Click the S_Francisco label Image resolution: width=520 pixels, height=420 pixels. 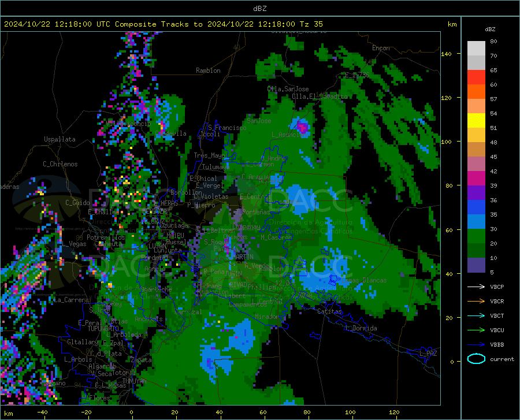(227, 128)
